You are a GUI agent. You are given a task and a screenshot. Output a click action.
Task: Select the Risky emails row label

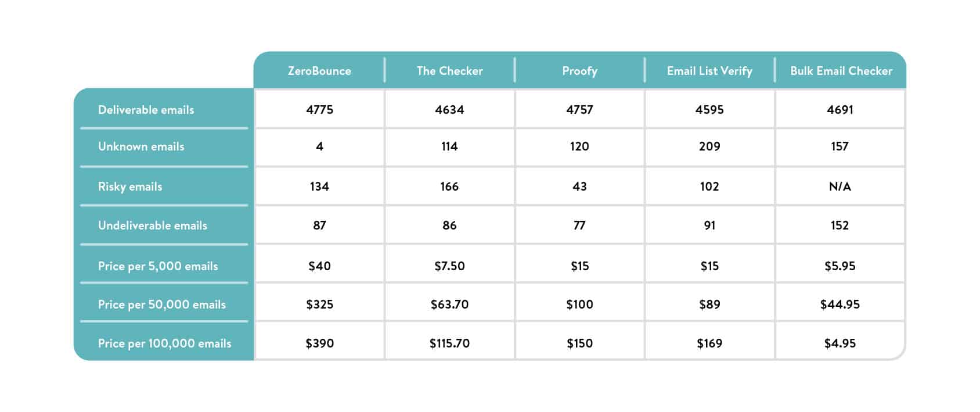[130, 187]
